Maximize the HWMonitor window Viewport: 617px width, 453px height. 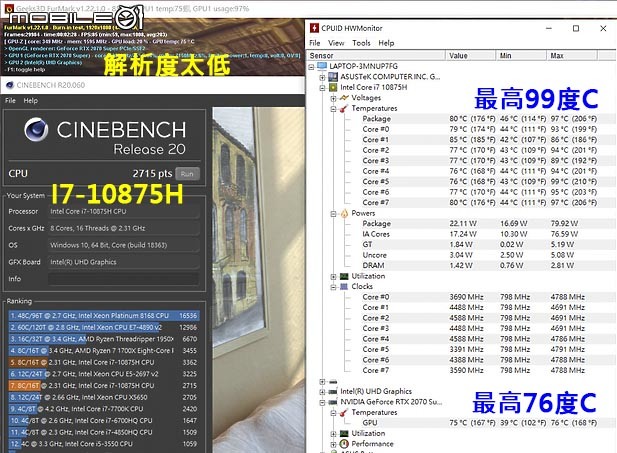pos(576,28)
